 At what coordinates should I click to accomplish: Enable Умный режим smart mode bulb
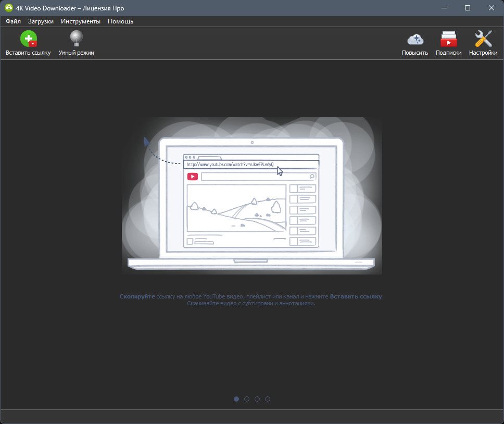(x=76, y=39)
